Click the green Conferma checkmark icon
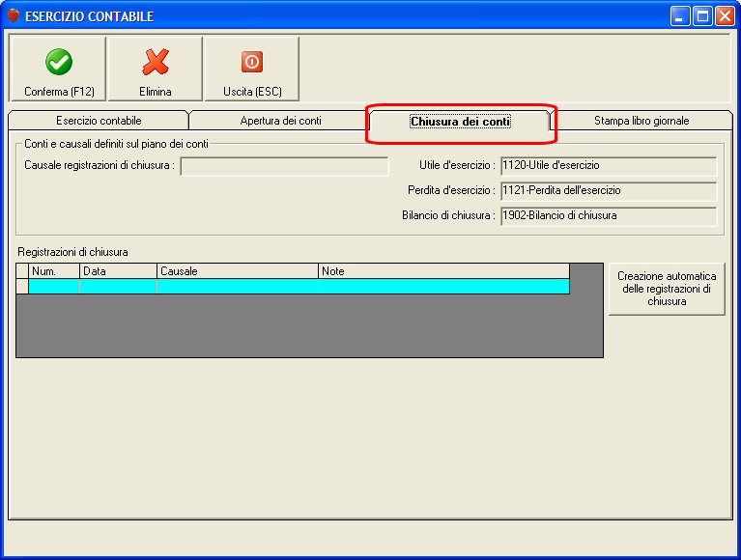741x560 pixels. tap(59, 62)
